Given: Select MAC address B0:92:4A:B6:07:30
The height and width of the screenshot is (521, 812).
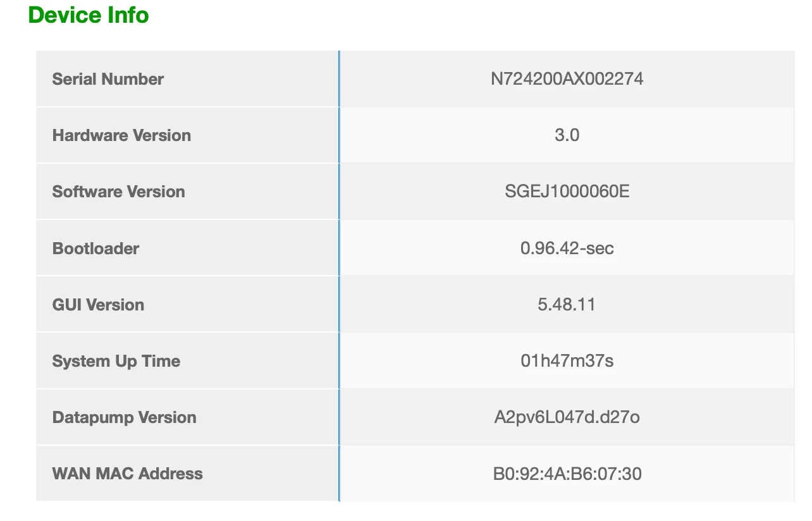Looking at the screenshot, I should click(567, 474).
